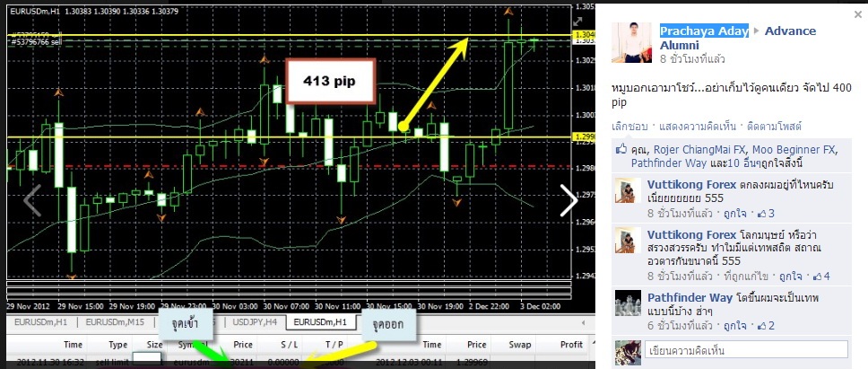Open the Pathfinder Way commenter avatar
The image size is (868, 369).
pos(629,303)
